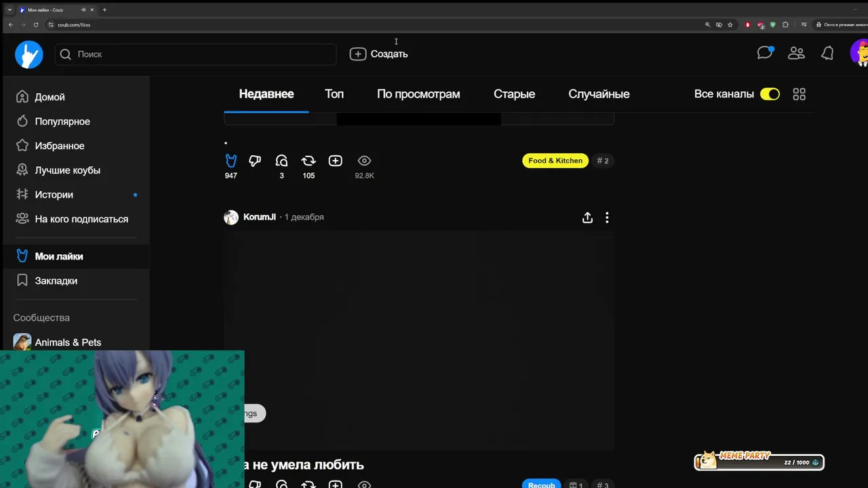
Task: Open a new browser tab
Action: 104,10
